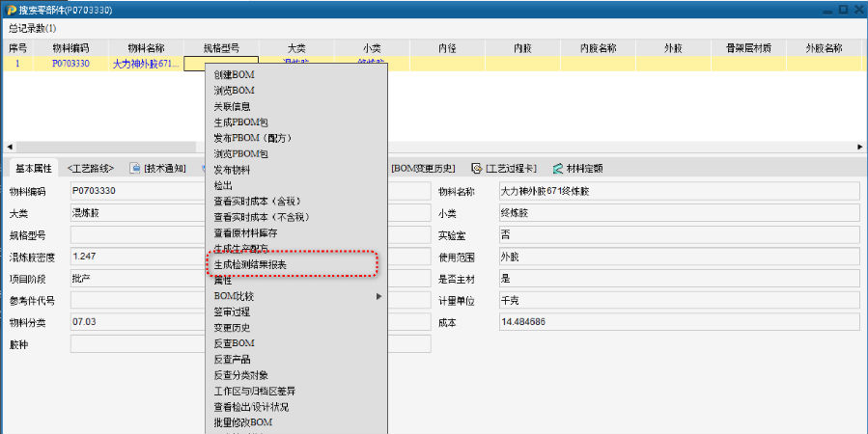Choose 检出 in context menu
The width and height of the screenshot is (868, 434).
coord(223,186)
